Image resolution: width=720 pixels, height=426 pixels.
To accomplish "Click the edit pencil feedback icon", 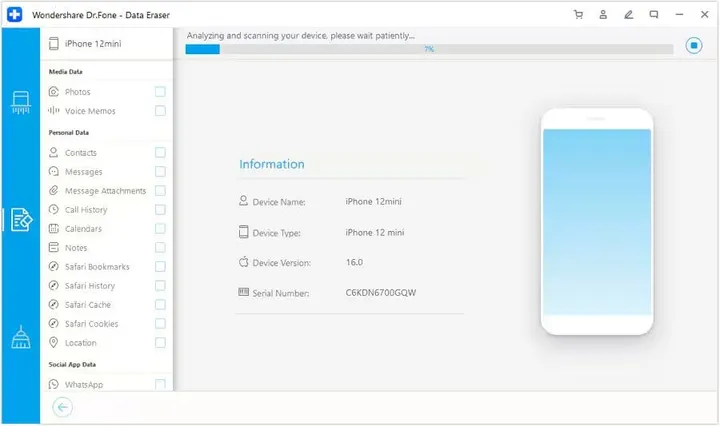I will [x=629, y=15].
